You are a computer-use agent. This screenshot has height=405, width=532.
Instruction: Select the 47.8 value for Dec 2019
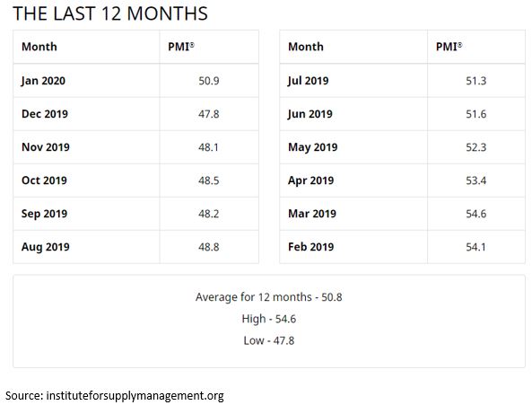[209, 114]
